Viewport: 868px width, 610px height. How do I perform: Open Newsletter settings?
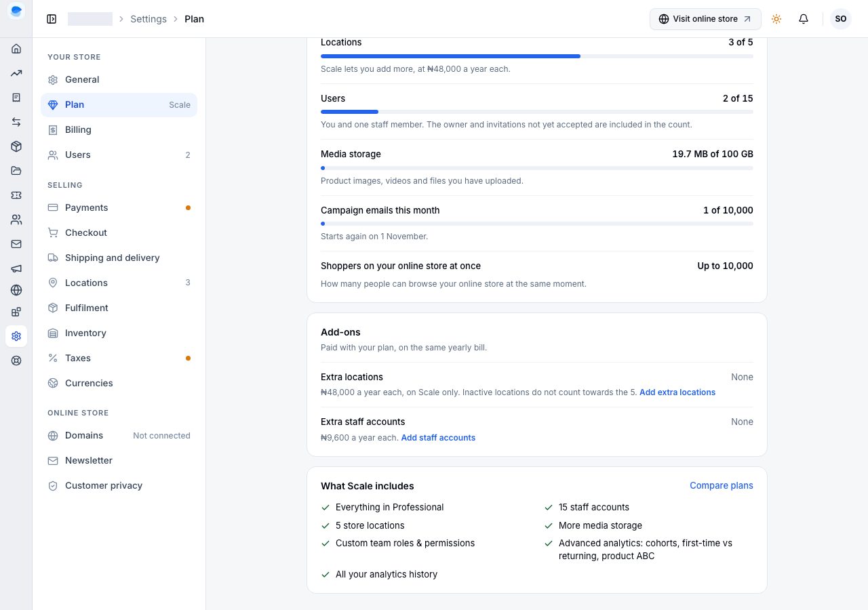pos(119,461)
